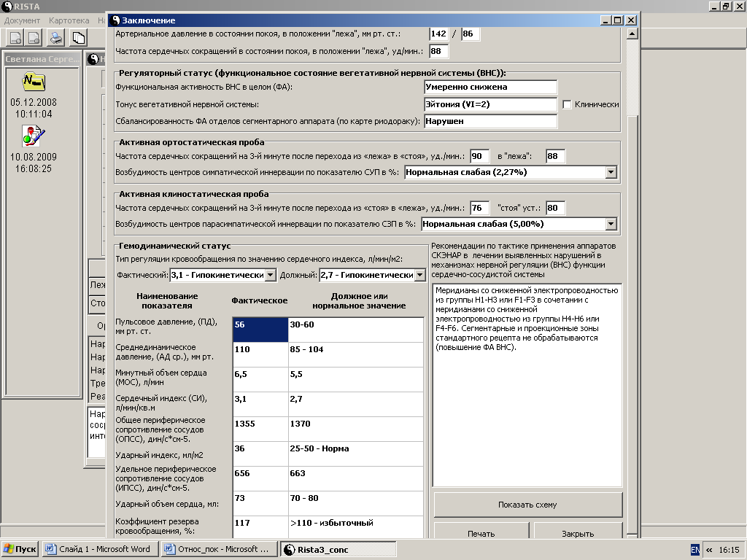This screenshot has height=560, width=747.
Task: Select the normal value cell 85 - 104
Action: point(356,355)
